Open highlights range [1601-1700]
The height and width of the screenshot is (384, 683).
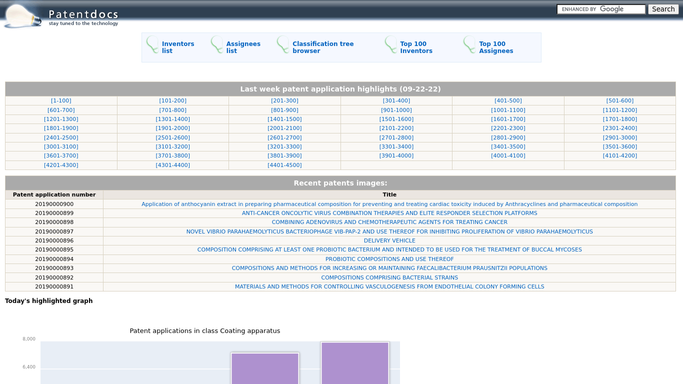coord(508,119)
